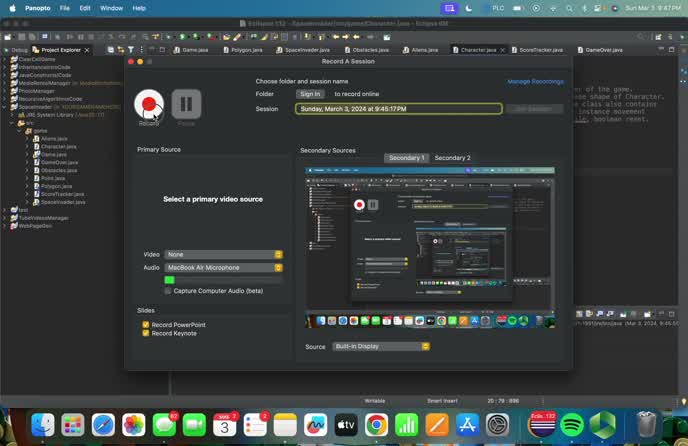Open the Apple menu

coord(12,8)
